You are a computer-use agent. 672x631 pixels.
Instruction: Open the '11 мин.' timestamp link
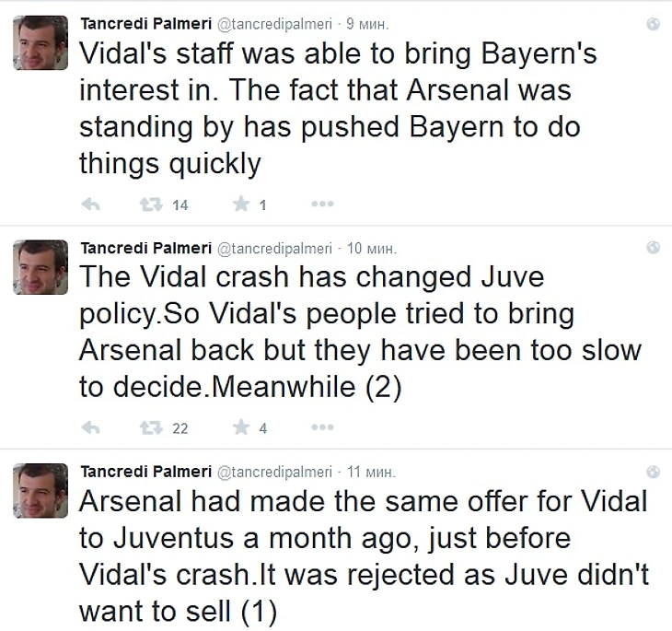tap(371, 472)
